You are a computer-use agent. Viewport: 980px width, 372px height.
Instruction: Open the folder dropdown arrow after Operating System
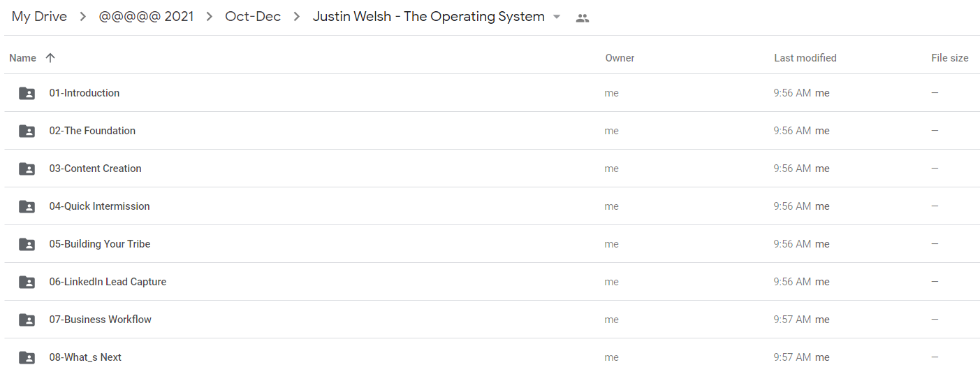(557, 17)
